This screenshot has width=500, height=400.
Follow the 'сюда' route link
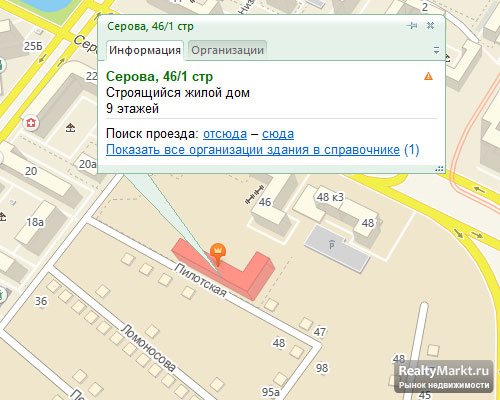278,134
